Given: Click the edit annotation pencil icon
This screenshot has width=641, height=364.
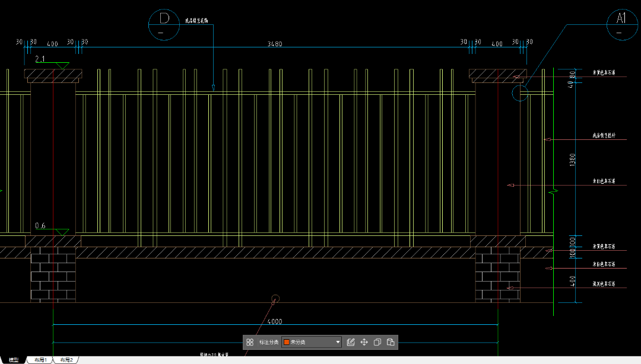Looking at the screenshot, I should click(351, 342).
